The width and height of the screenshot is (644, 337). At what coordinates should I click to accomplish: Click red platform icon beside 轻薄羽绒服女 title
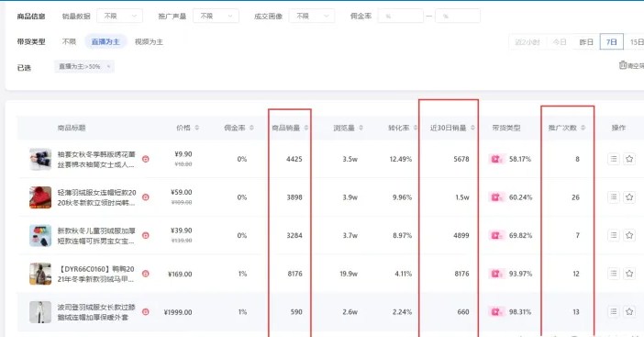pos(145,197)
